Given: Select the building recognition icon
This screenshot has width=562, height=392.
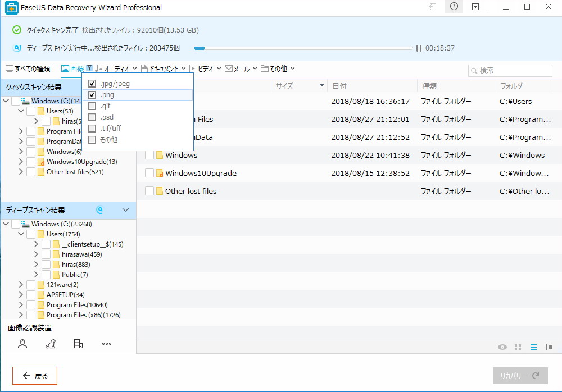Looking at the screenshot, I should (78, 344).
